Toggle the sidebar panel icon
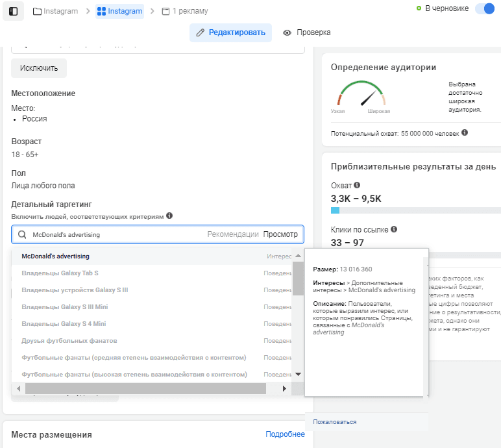This screenshot has height=448, width=501. coord(13,11)
